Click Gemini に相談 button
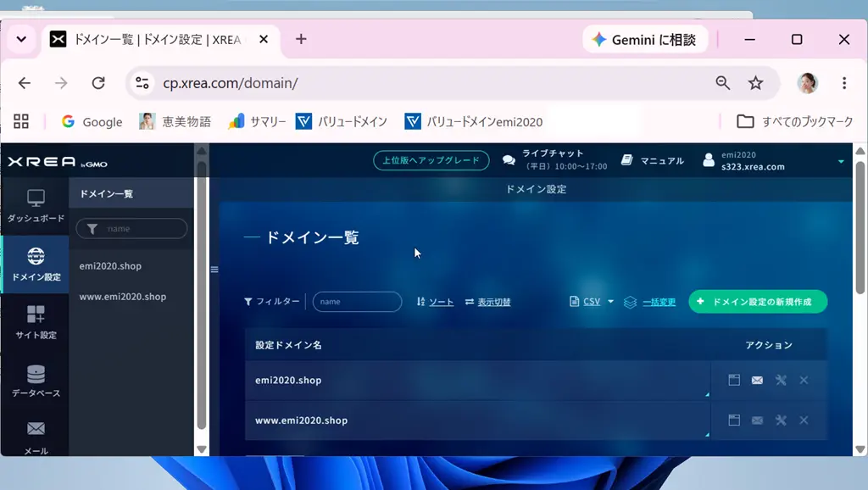This screenshot has width=868, height=490. [645, 40]
